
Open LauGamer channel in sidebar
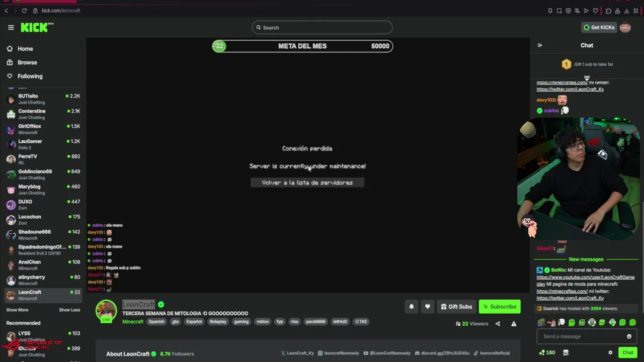pos(43,144)
